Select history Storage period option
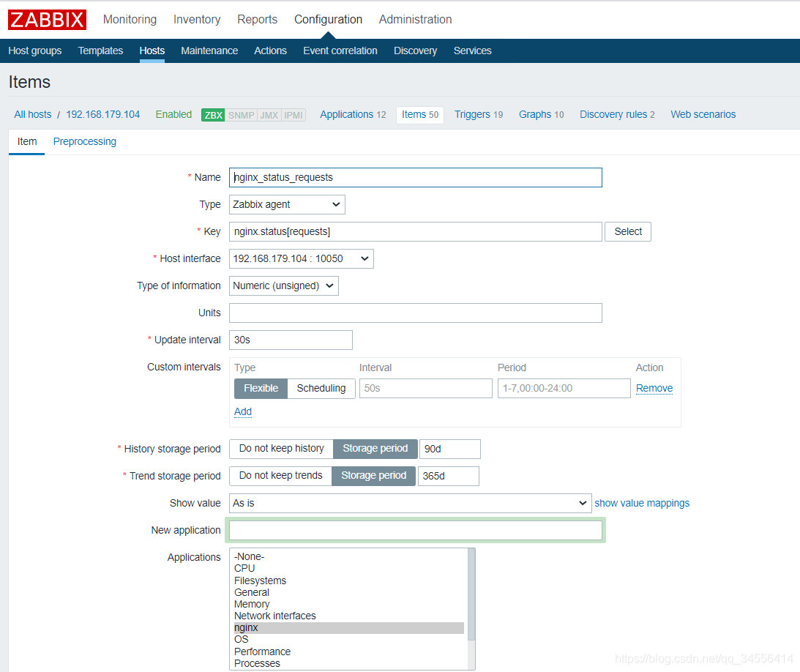This screenshot has width=800, height=672. click(375, 449)
